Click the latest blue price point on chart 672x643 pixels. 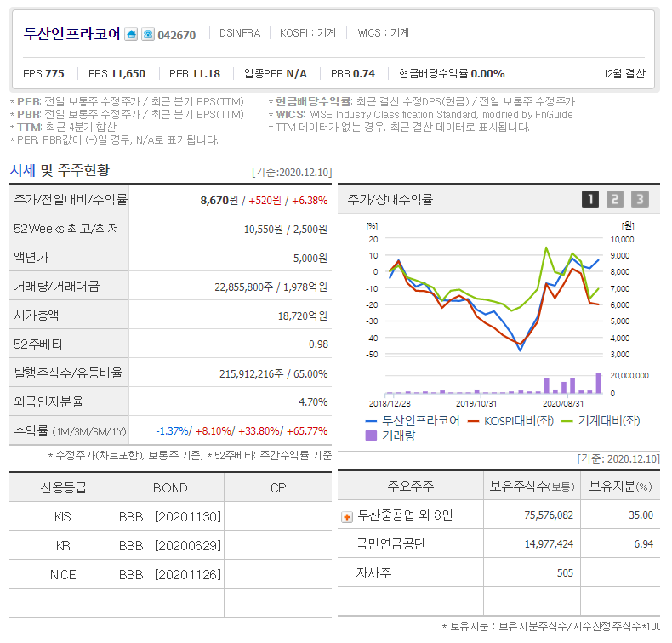(598, 260)
